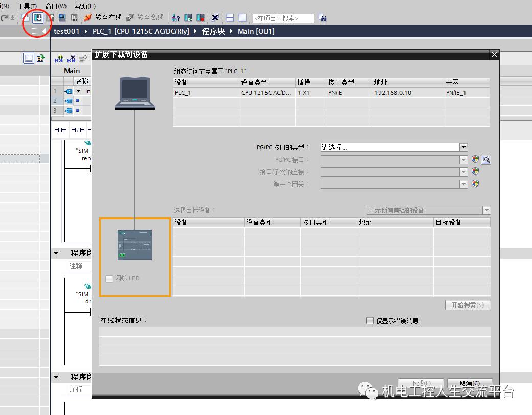Open the 显示所有兼容的设备 dropdown
Viewport: 532px width, 415px height.
click(486, 210)
